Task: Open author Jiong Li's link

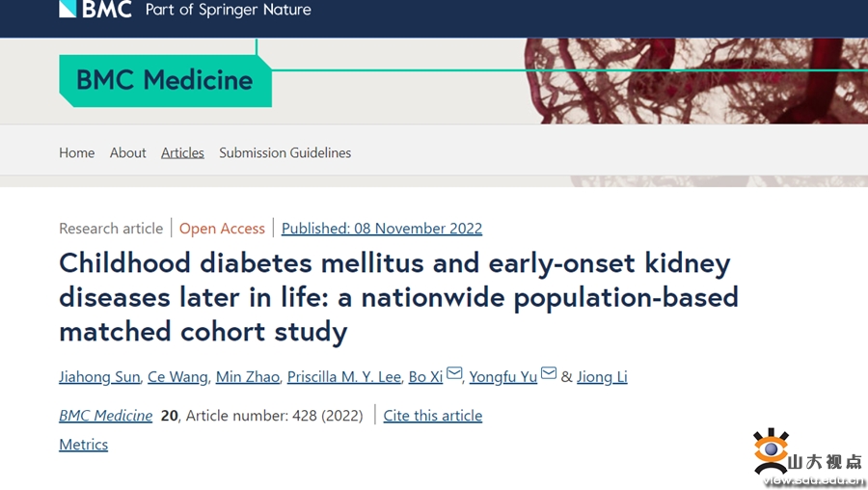Action: [602, 377]
